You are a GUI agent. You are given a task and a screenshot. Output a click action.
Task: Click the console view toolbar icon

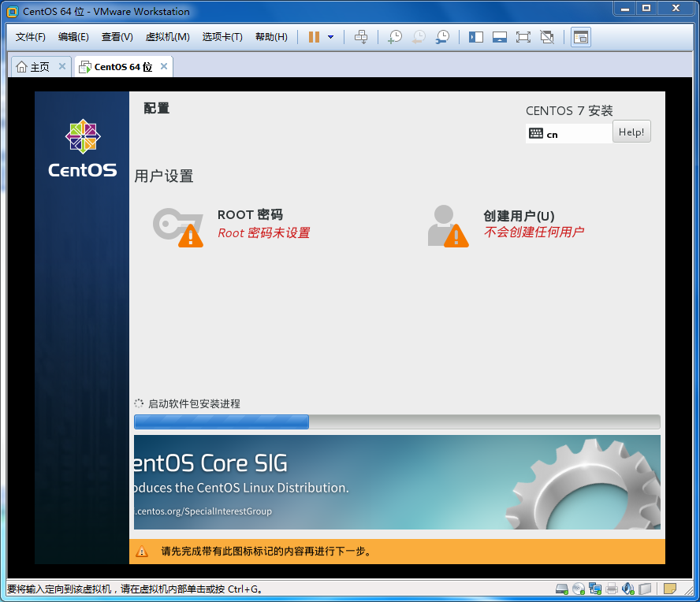click(581, 37)
